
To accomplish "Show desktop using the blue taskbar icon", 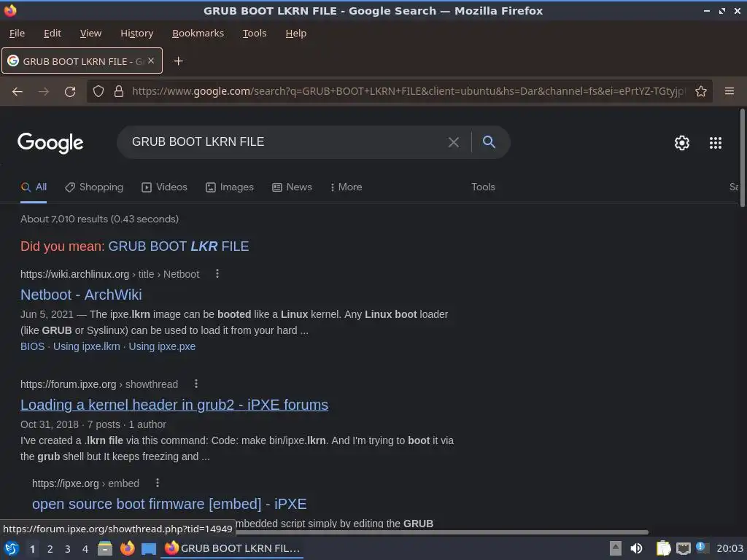I will click(x=149, y=549).
